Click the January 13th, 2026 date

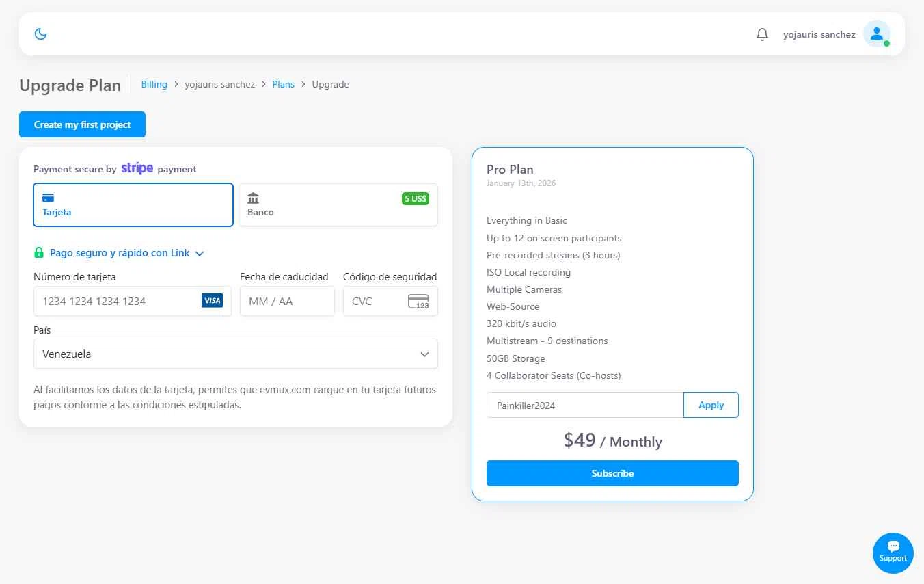tap(521, 183)
